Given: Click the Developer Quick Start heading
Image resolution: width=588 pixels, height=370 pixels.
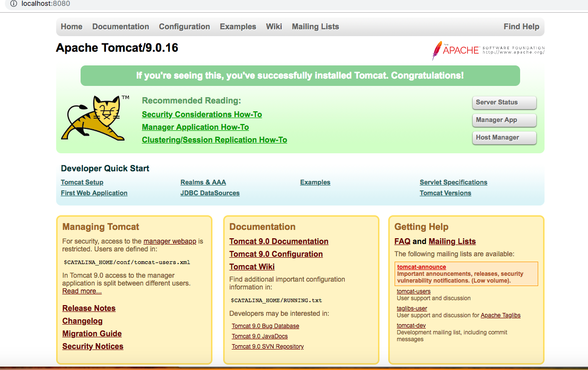Looking at the screenshot, I should (105, 168).
